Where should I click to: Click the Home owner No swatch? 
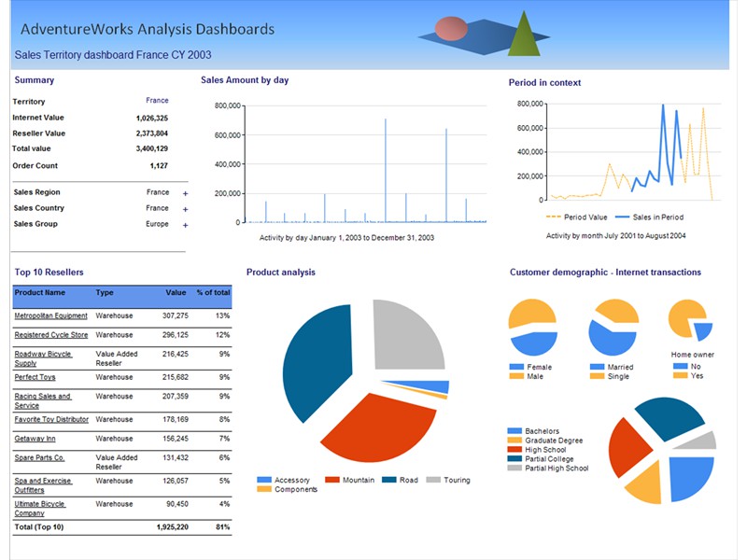pos(681,366)
